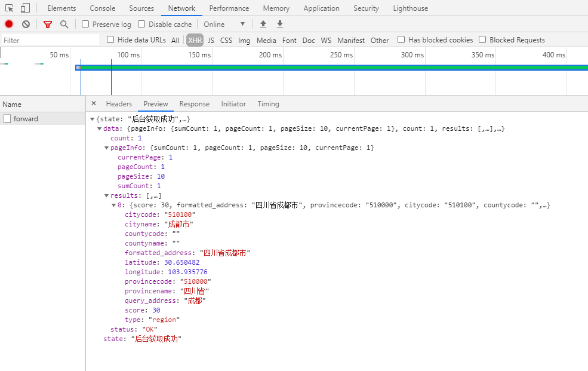This screenshot has width=588, height=371.
Task: Clear the network log icon
Action: [26, 24]
